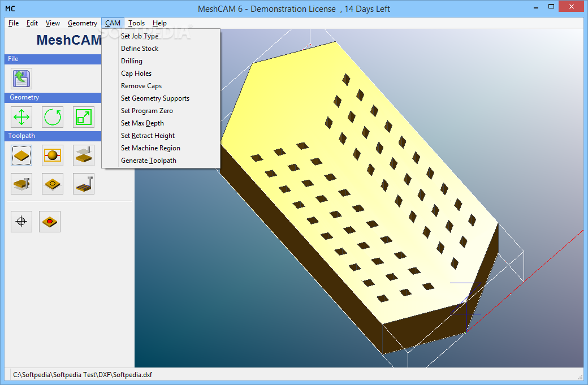Viewport: 588px width, 385px height.
Task: Open the Geometry menu
Action: [82, 23]
